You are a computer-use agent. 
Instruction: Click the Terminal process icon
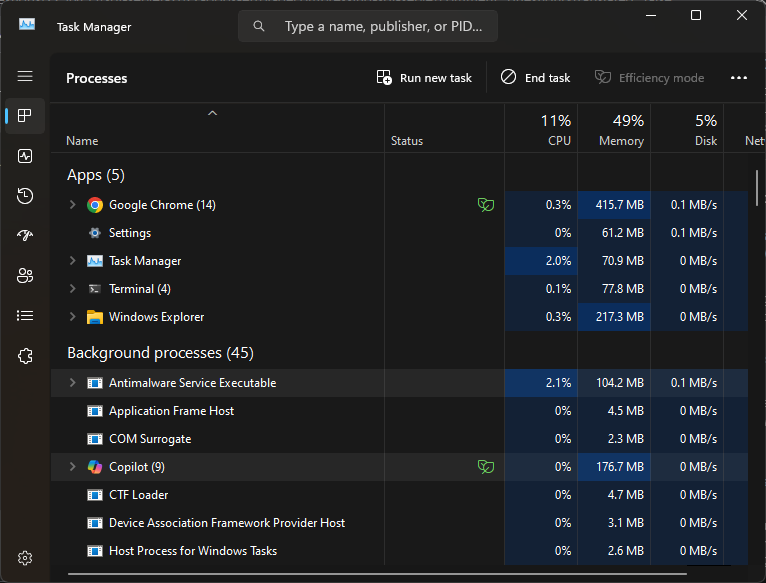click(95, 289)
